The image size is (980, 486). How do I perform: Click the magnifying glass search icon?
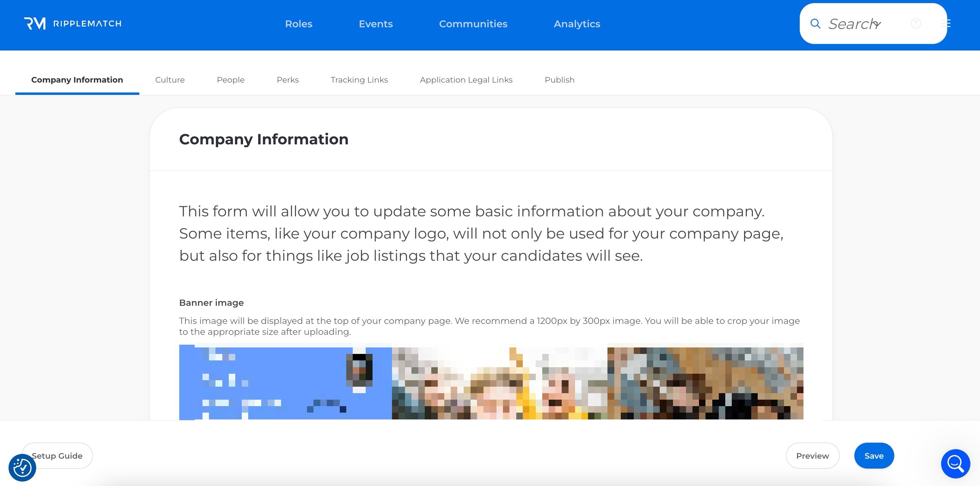tap(815, 24)
